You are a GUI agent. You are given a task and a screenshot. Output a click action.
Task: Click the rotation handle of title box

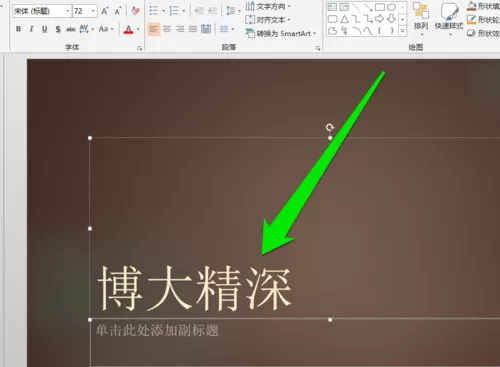click(x=330, y=127)
